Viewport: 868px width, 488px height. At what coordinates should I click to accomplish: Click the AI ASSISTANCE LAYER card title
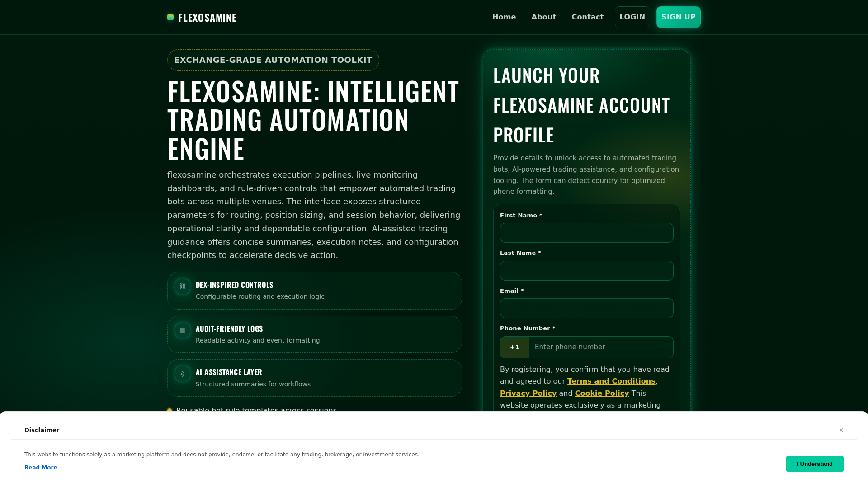(229, 372)
